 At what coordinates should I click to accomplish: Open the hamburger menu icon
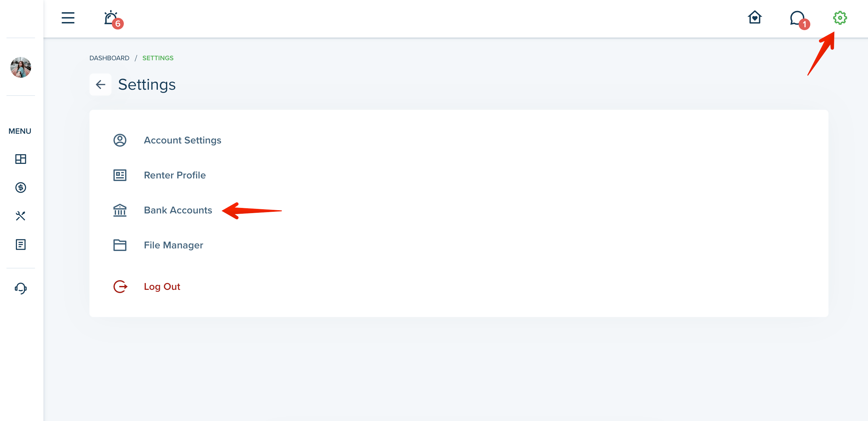pos(68,18)
